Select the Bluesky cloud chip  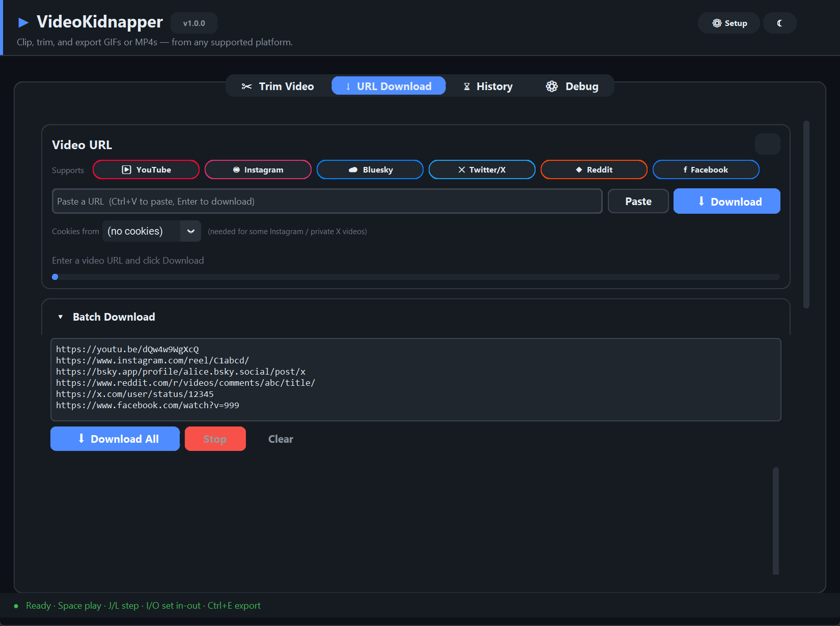pos(370,169)
